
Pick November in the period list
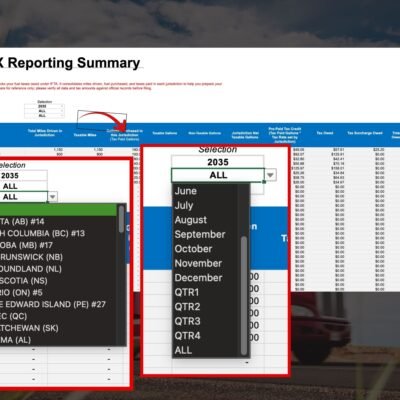[198, 263]
